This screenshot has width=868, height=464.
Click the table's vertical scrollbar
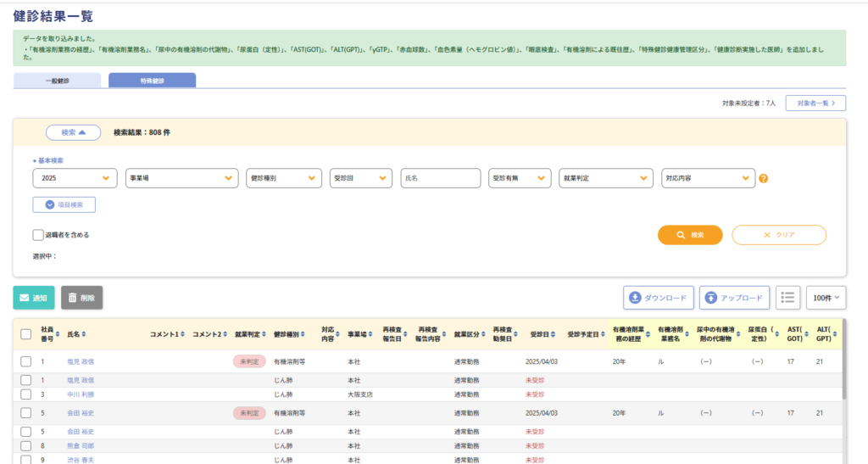click(843, 359)
